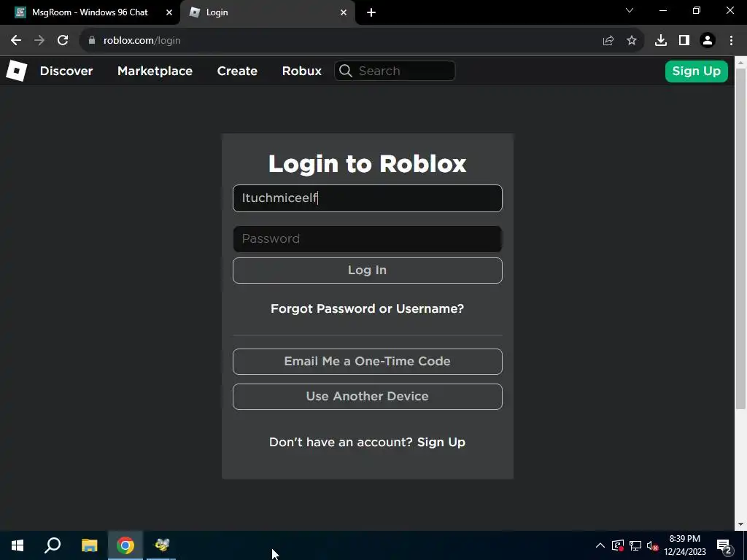Toggle the browser side panel icon
Image resolution: width=747 pixels, height=560 pixels.
click(x=684, y=41)
